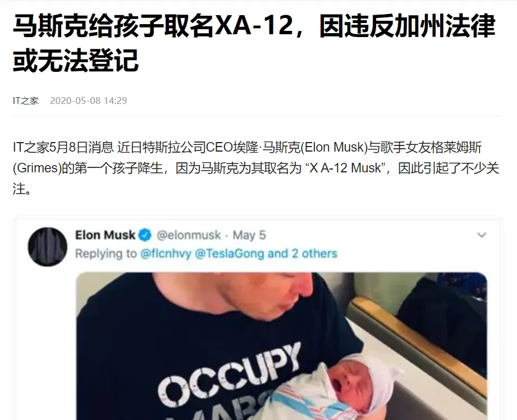Click the Elon Musk display name

click(105, 235)
